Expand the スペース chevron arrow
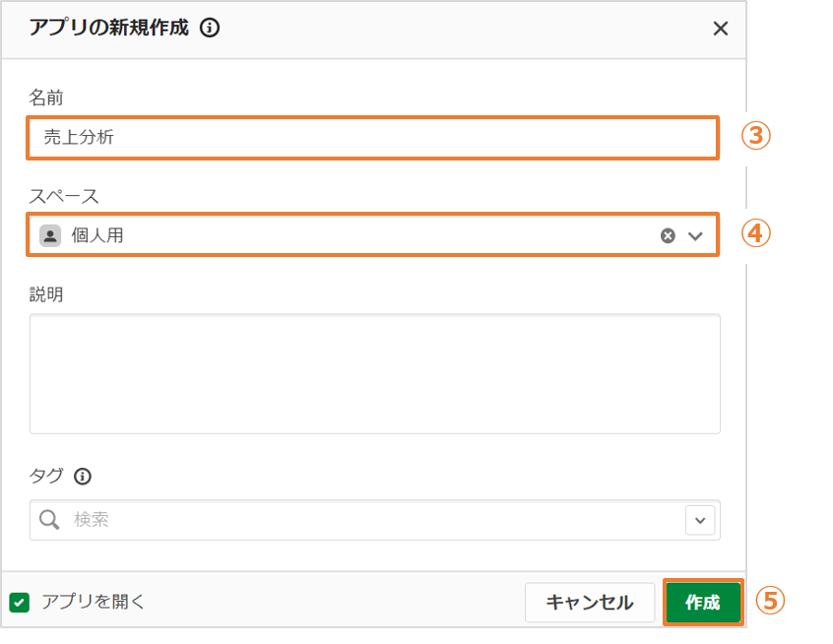This screenshot has width=833, height=644. pos(696,235)
